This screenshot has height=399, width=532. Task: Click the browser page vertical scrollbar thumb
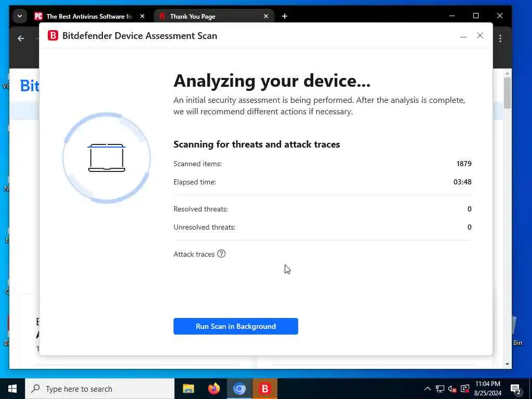click(507, 92)
